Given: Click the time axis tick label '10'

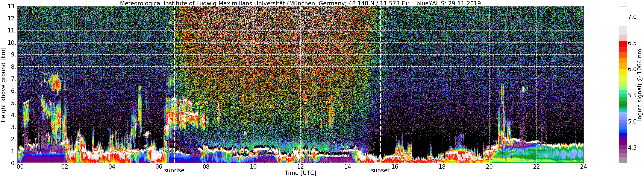Looking at the screenshot, I should coord(253,167).
